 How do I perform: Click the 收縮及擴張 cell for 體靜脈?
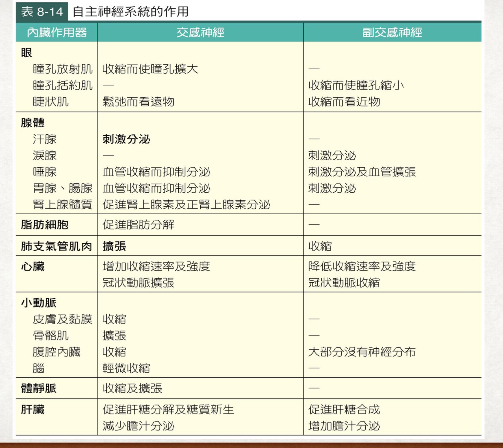(x=132, y=388)
